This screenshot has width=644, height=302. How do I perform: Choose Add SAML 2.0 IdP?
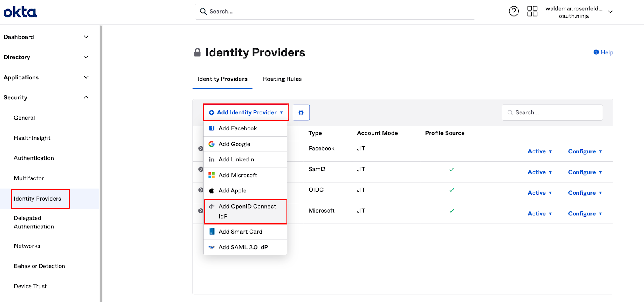[x=245, y=247]
